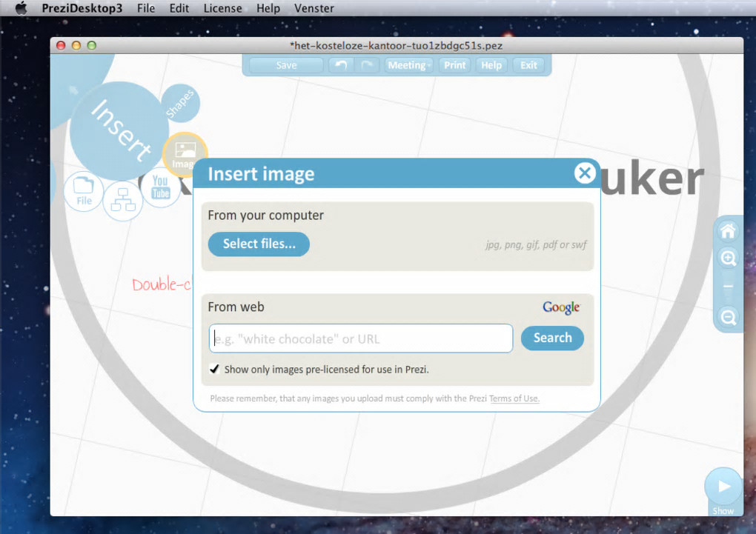Undo the last action
The width and height of the screenshot is (756, 534).
[342, 65]
